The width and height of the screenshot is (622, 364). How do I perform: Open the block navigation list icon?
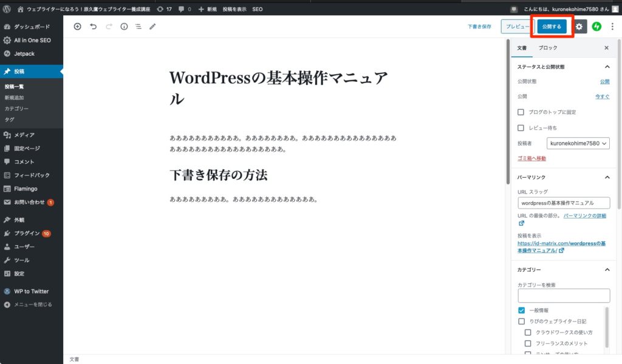pyautogui.click(x=138, y=27)
